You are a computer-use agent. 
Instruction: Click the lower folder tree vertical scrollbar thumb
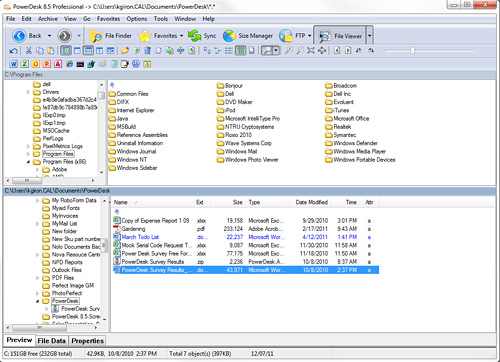coord(104,246)
